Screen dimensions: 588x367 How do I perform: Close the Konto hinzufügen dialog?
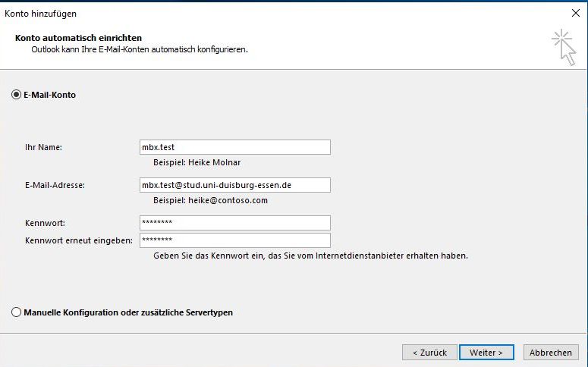tap(575, 13)
